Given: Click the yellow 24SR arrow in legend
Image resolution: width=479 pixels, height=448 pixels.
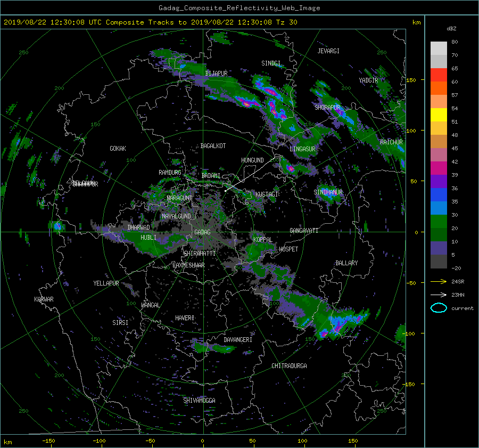Looking at the screenshot, I should pos(439,281).
